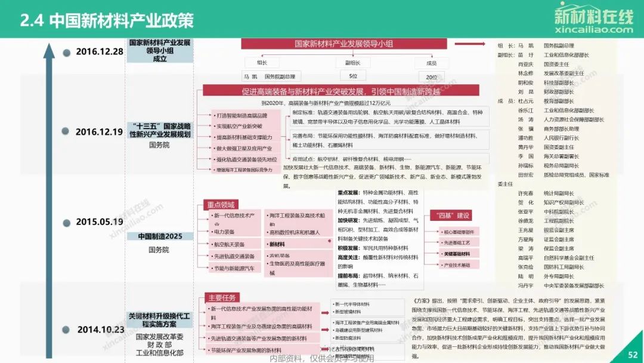The height and width of the screenshot is (363, 644).
Task: Select the 组长 box
Action: click(262, 63)
